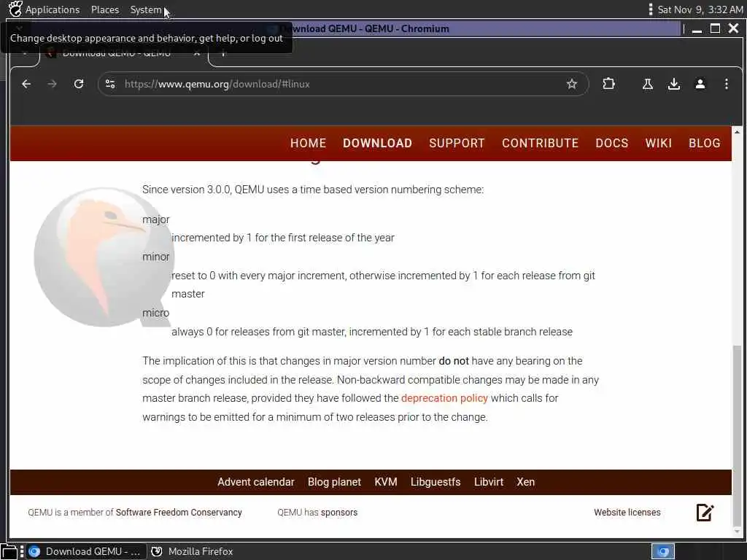Click the edit page pencil icon in footer
The height and width of the screenshot is (560, 747).
click(x=705, y=513)
